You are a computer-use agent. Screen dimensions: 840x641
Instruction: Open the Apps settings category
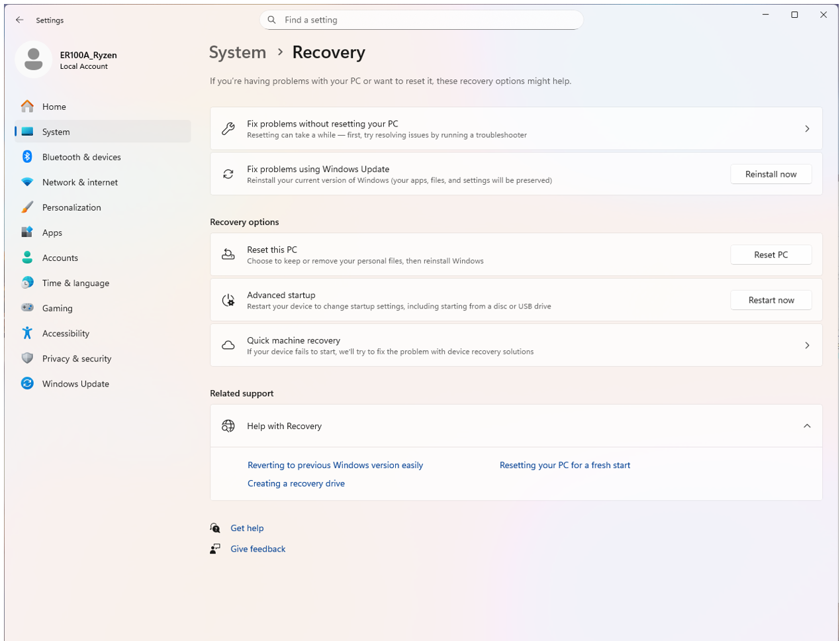click(x=52, y=232)
